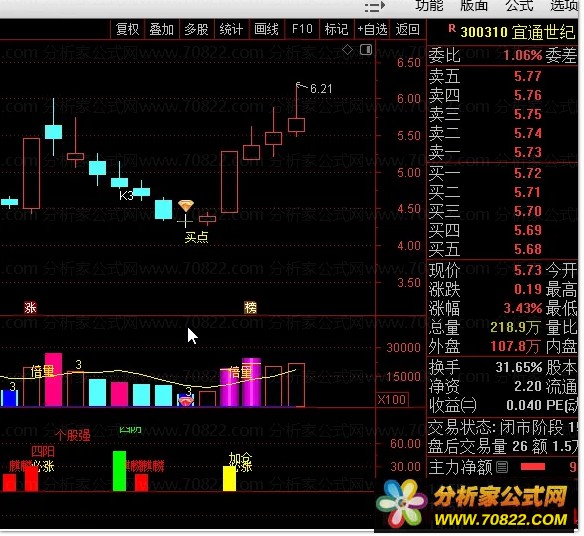Viewport: 584px width, 536px height.
Task: Select the 买三 price 5.70
Action: click(x=528, y=211)
